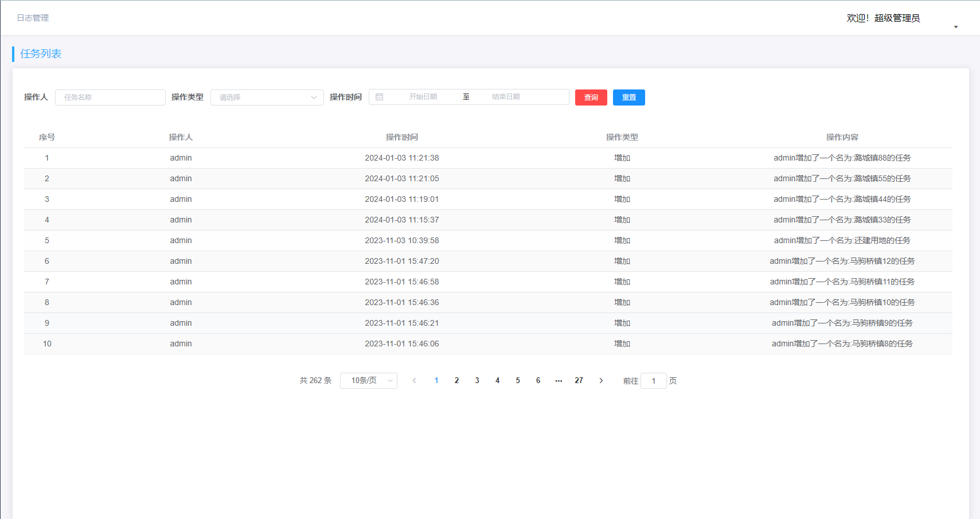This screenshot has width=980, height=519.
Task: Click the 潞城镇33 task content cell
Action: [x=842, y=220]
